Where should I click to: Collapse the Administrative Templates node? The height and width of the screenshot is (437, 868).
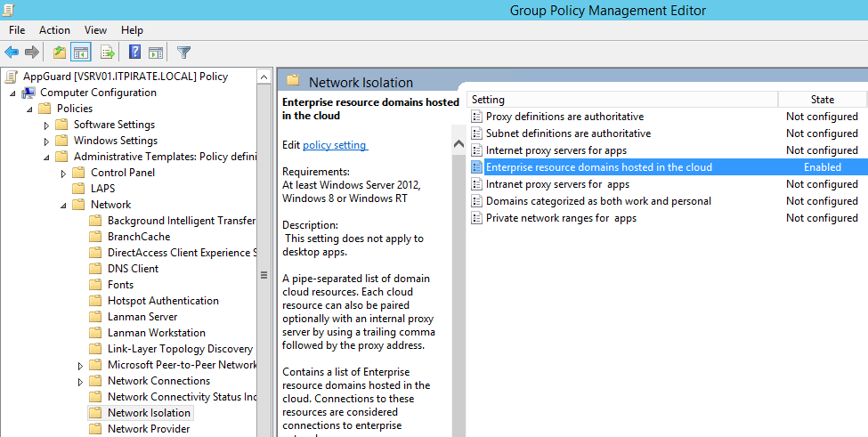tap(47, 158)
